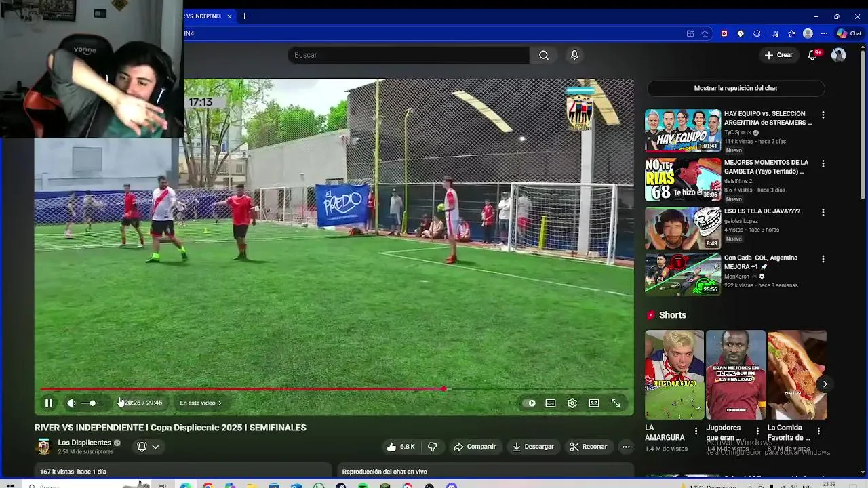Dislike the video
Image resolution: width=868 pixels, height=488 pixels.
pos(432,447)
